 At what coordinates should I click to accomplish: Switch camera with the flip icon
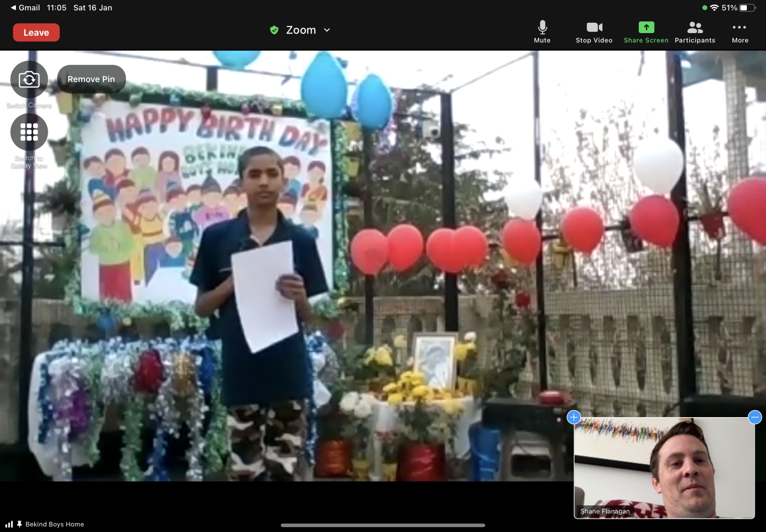(x=29, y=79)
